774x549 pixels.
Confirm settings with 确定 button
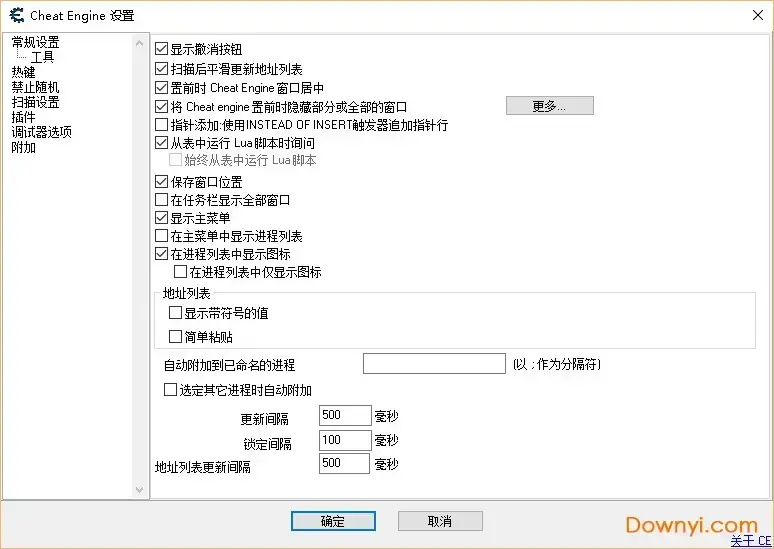pyautogui.click(x=333, y=521)
